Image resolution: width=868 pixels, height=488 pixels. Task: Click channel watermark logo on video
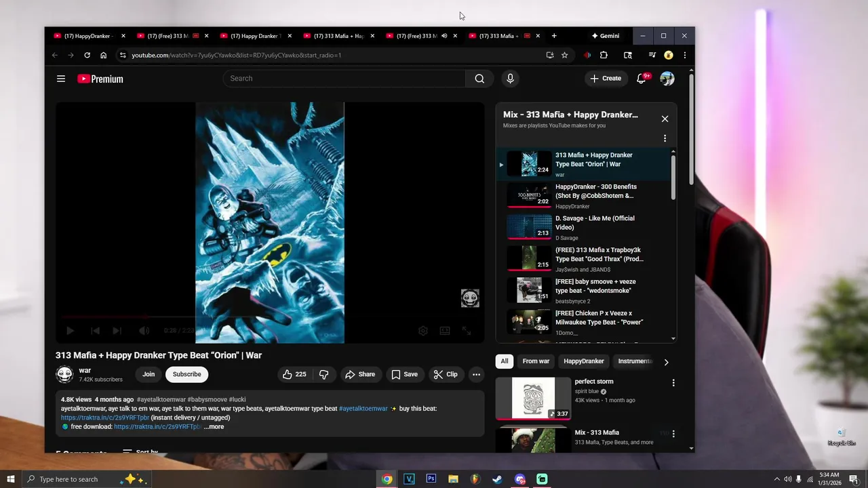point(470,298)
